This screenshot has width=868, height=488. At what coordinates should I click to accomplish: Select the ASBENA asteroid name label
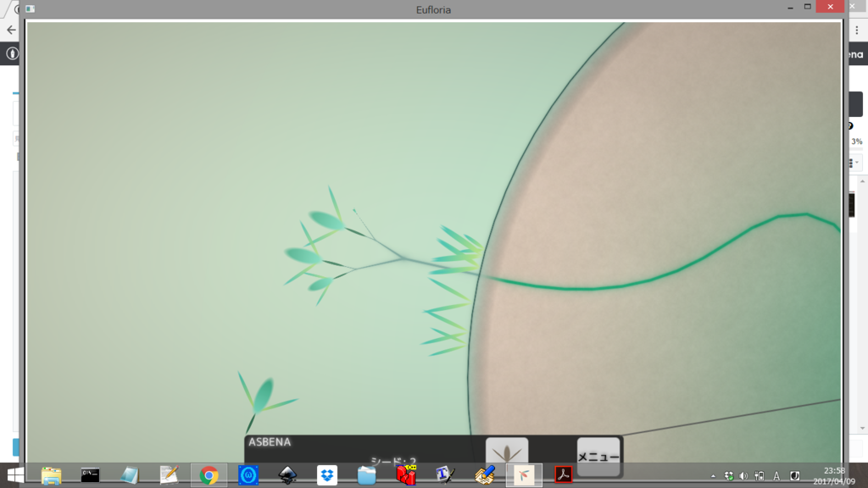pos(270,442)
